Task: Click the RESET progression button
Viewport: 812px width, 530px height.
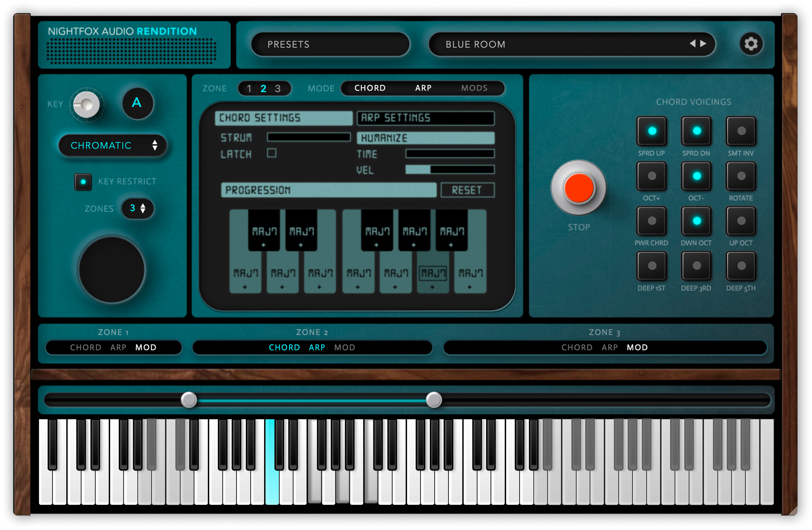Action: tap(467, 190)
